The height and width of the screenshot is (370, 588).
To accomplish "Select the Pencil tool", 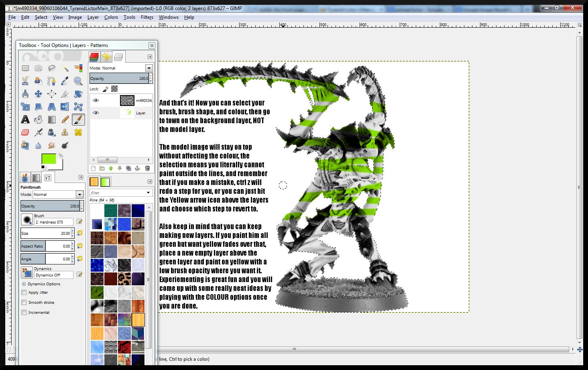I will click(65, 120).
